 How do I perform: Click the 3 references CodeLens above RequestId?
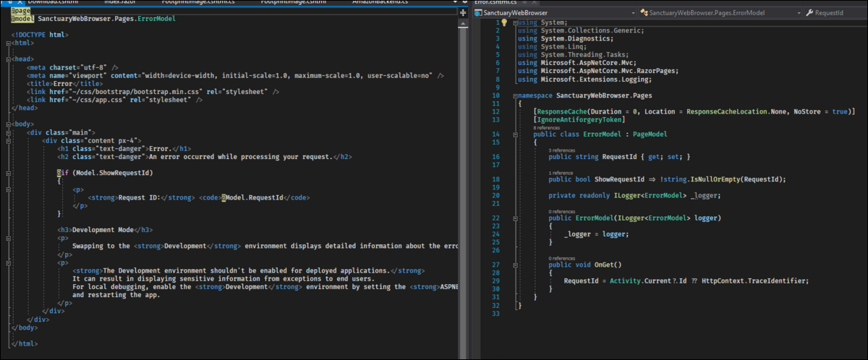pos(562,150)
